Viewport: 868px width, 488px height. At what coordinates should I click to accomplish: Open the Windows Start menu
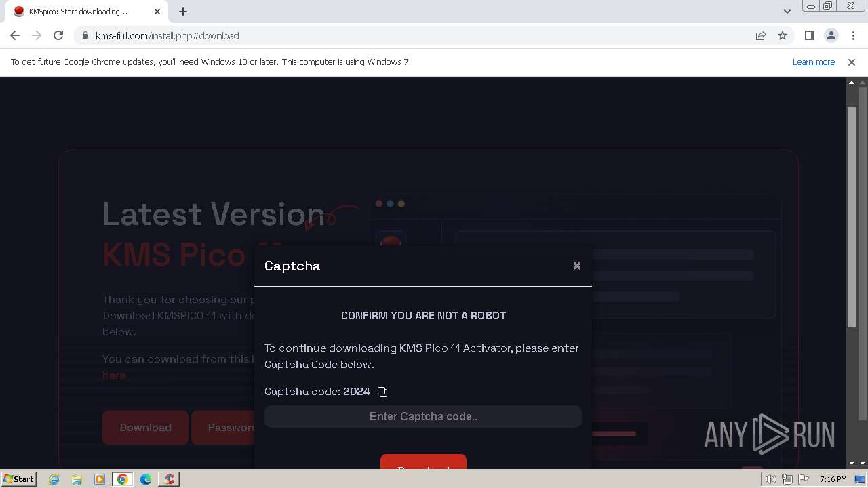click(18, 479)
